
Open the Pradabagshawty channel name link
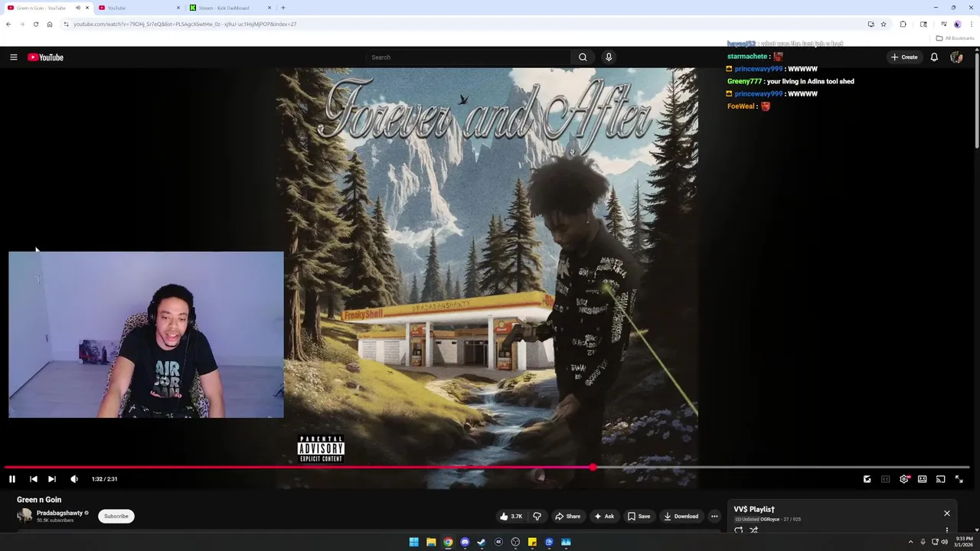pyautogui.click(x=59, y=513)
